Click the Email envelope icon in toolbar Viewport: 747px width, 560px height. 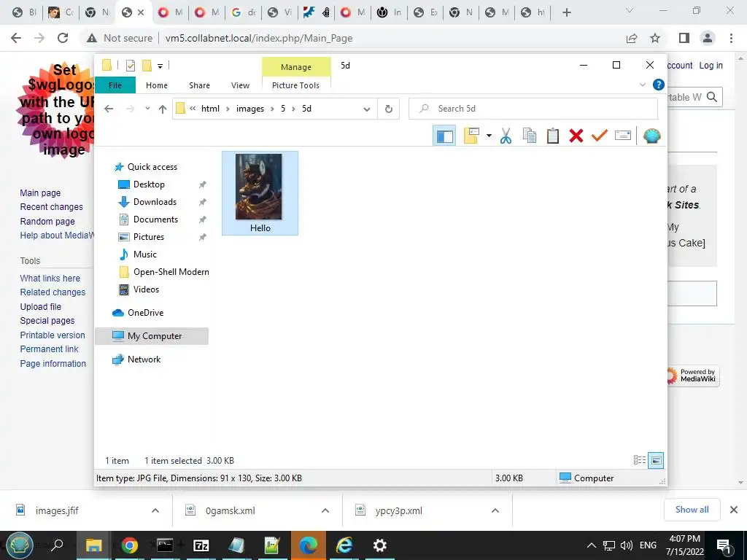[623, 136]
